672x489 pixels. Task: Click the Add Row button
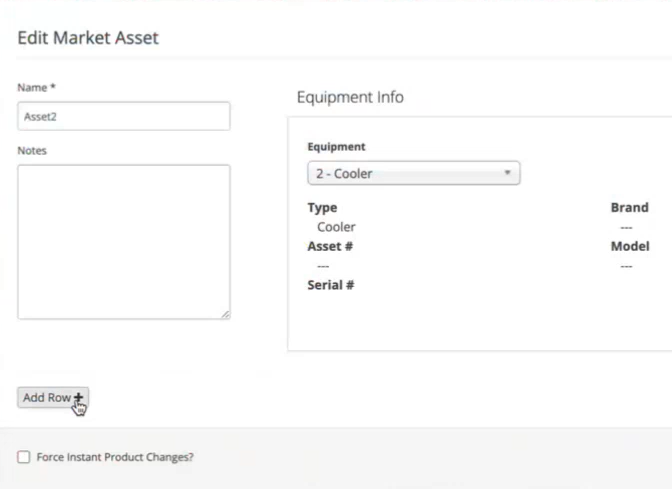tap(53, 397)
